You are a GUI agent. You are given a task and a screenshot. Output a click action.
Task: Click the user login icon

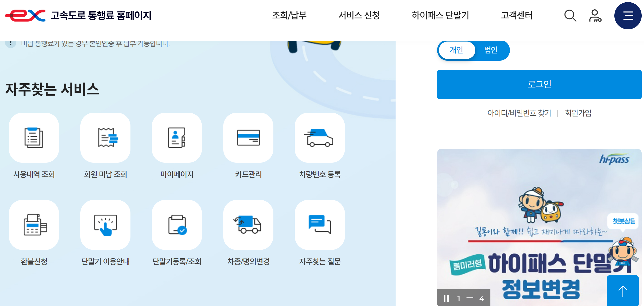click(595, 16)
